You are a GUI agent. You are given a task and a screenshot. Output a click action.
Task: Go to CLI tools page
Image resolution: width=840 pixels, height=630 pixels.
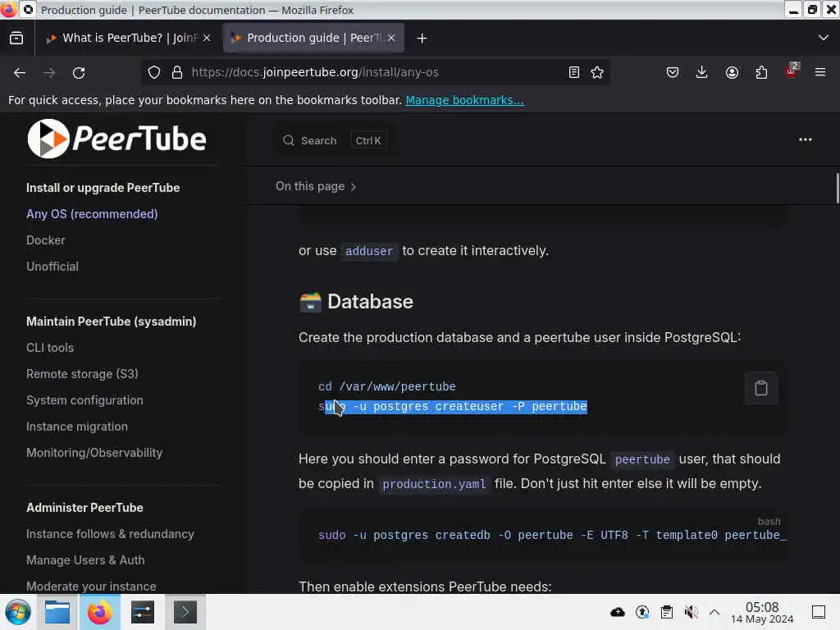pos(50,348)
